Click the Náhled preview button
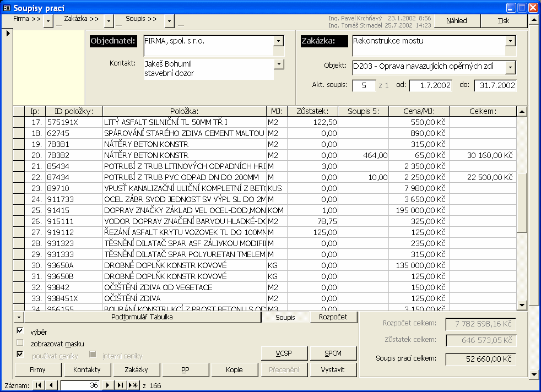The height and width of the screenshot is (392, 541). 457,21
